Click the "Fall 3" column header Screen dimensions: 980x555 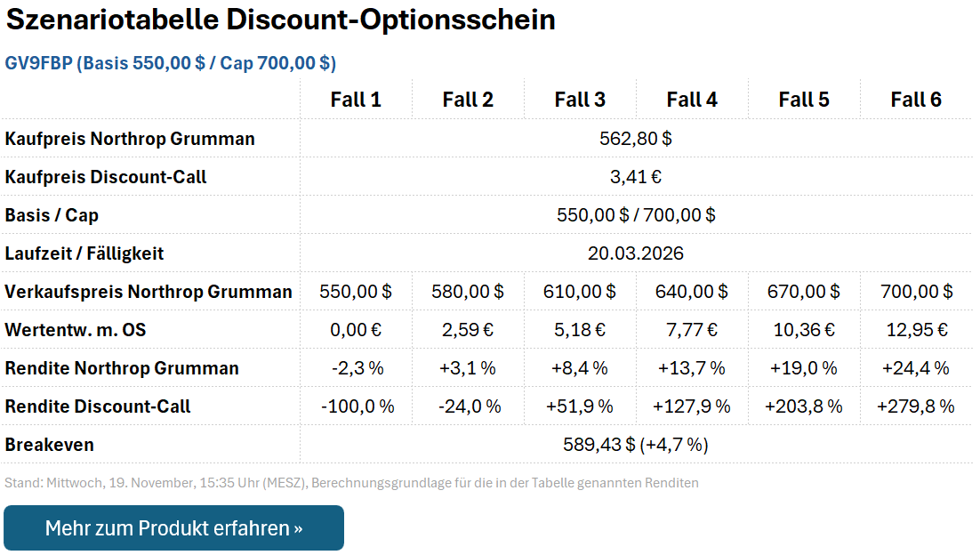pos(580,100)
